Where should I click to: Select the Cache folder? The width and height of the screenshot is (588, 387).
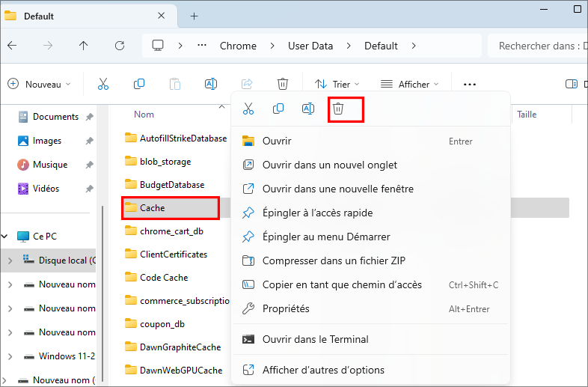pos(171,208)
